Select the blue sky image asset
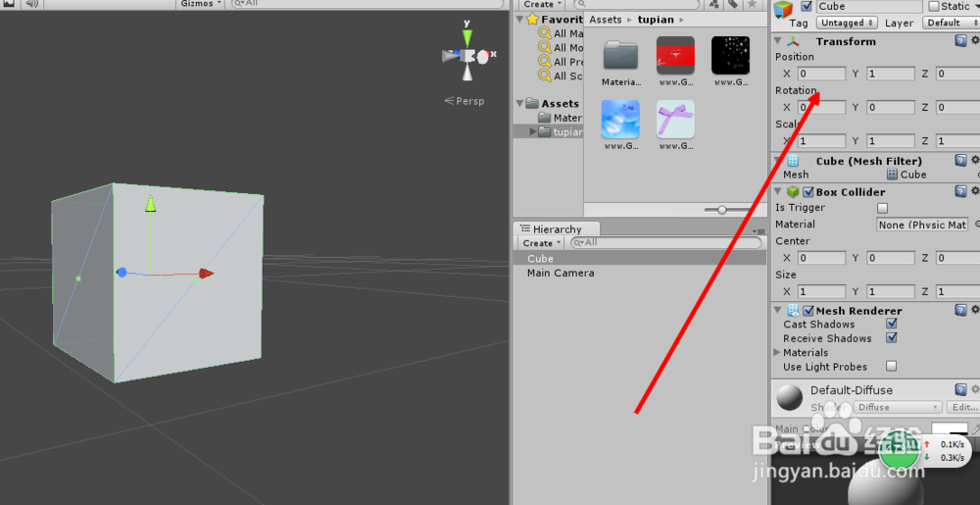The image size is (980, 505). (x=620, y=119)
